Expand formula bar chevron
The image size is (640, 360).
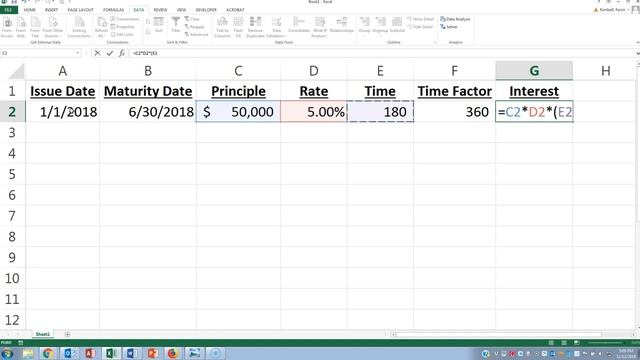pos(637,53)
